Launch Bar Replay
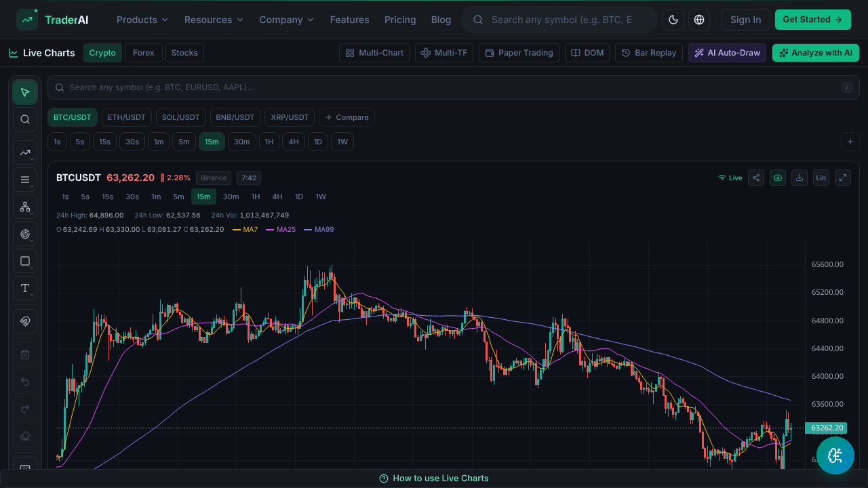The width and height of the screenshot is (868, 488). (x=649, y=53)
